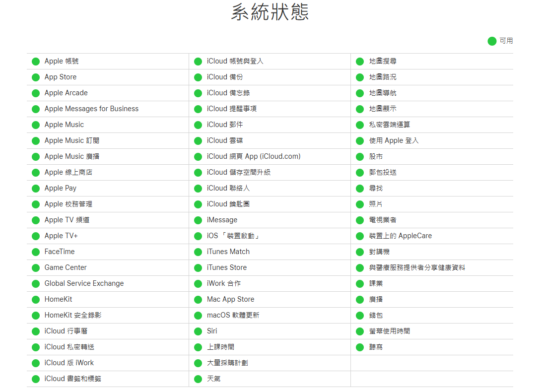
Task: Click the 系統狀態 page heading
Action: (270, 12)
